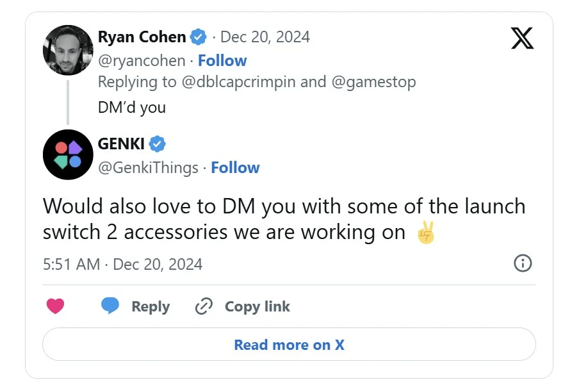Open the Ryan Cohen display name
Screen dimensions: 588x389
142,37
